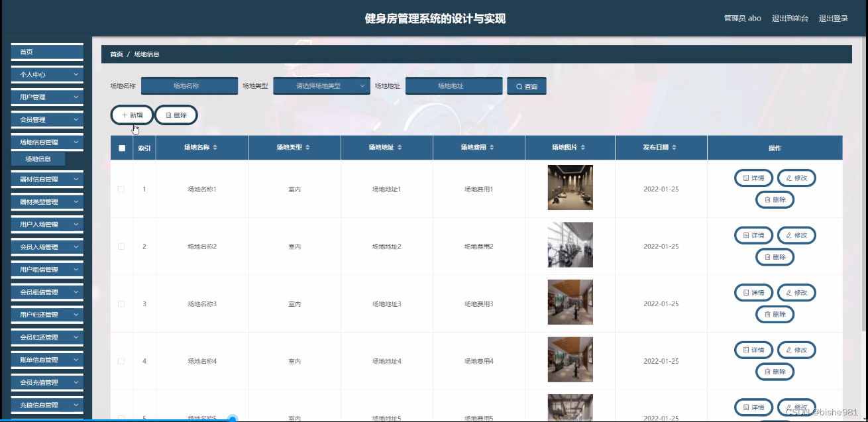Click the plus icon on 新增 button
The image size is (868, 422).
123,115
